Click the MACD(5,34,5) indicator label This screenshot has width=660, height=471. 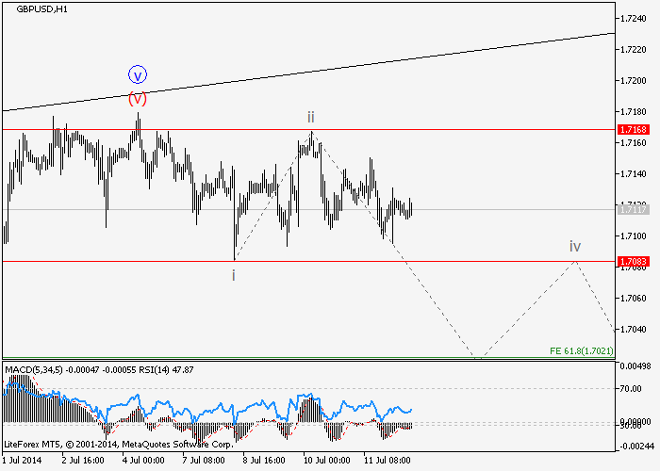click(x=34, y=370)
